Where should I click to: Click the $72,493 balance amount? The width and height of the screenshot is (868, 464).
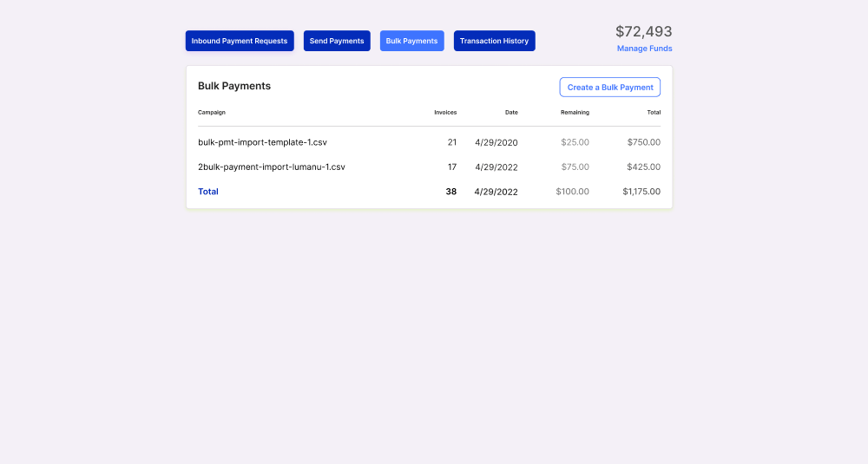tap(644, 31)
